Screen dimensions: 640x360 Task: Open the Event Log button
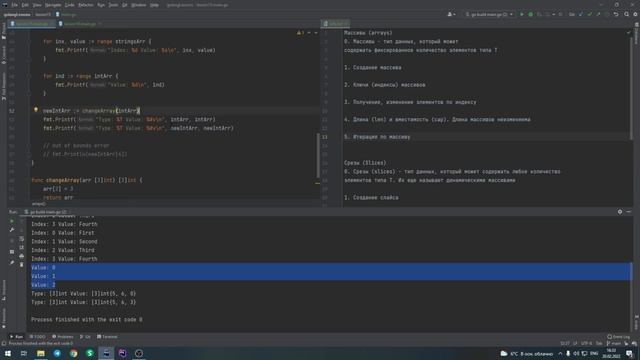click(619, 337)
